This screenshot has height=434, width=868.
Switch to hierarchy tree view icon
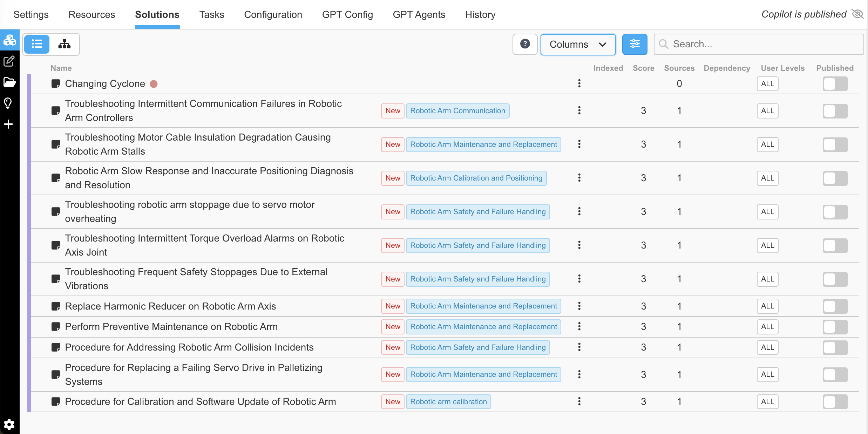pos(65,44)
